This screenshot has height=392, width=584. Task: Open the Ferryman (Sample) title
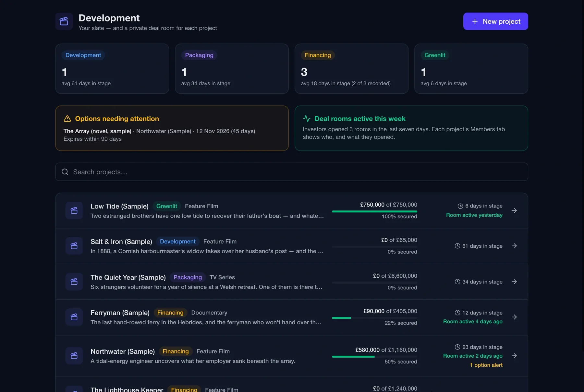pos(120,313)
